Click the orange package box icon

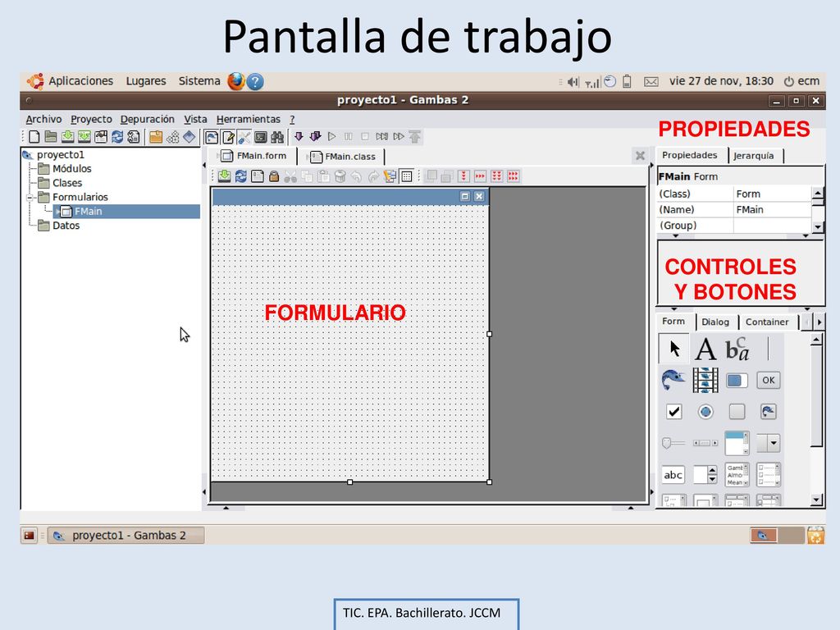(156, 137)
